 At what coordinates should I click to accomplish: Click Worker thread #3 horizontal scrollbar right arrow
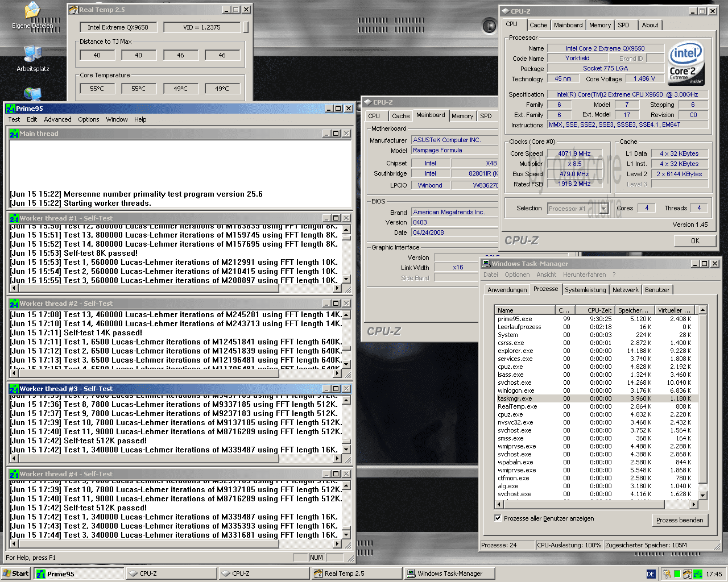click(x=338, y=459)
